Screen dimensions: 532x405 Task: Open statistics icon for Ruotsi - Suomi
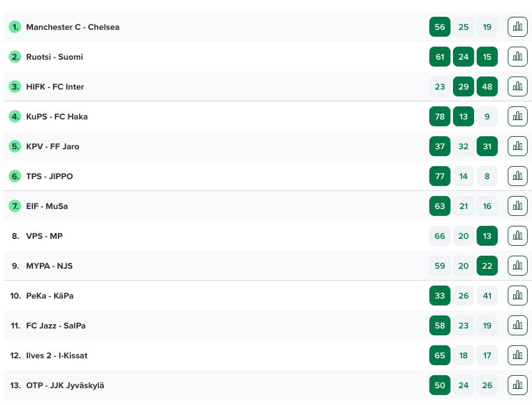518,57
